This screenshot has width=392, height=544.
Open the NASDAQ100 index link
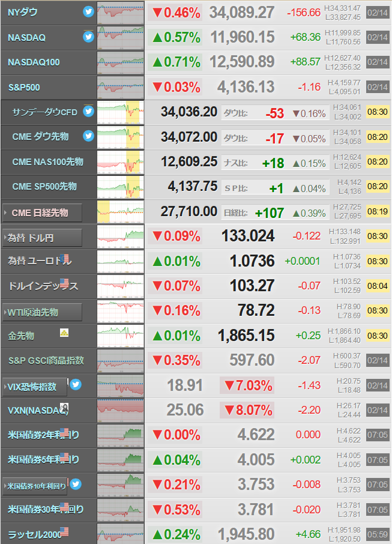pos(34,62)
